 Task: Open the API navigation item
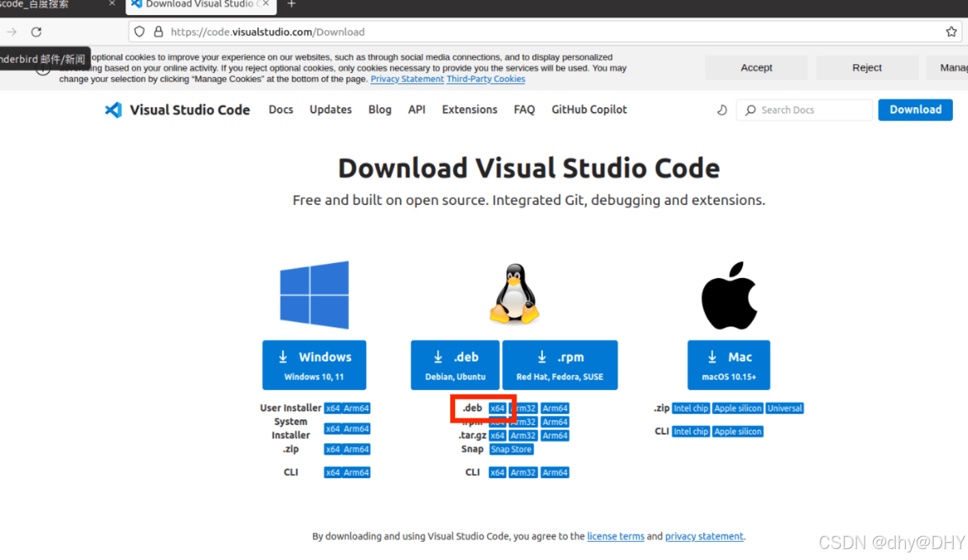[x=417, y=109]
